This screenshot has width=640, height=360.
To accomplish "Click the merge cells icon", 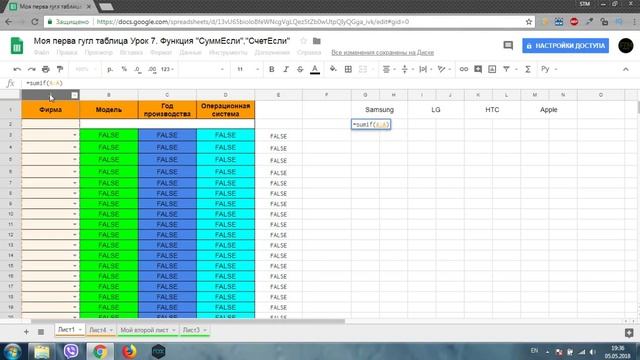I will coord(363,69).
